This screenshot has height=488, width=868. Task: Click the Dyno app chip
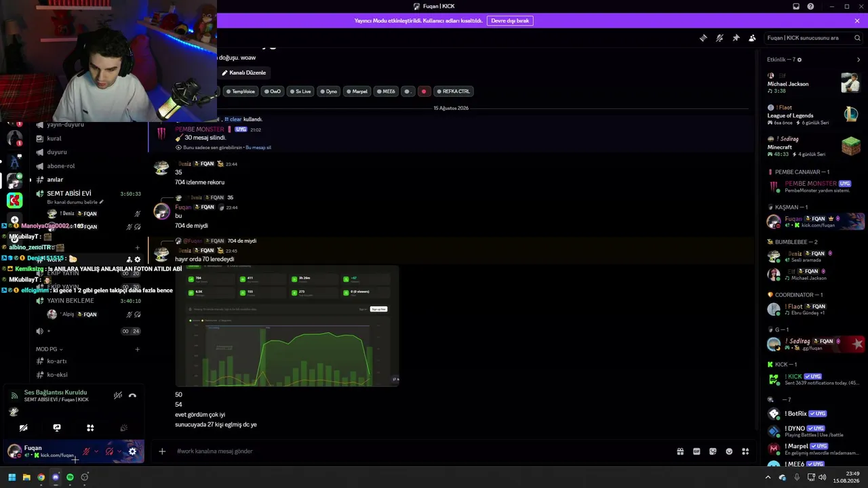coord(329,91)
